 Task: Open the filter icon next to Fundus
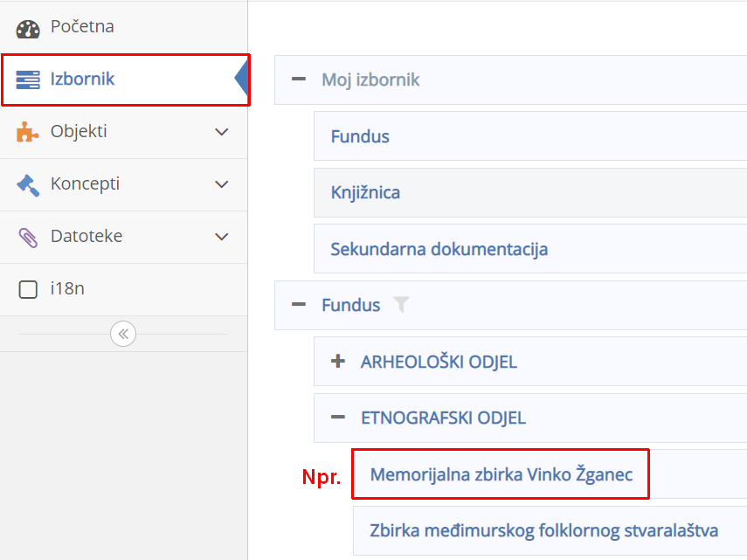click(x=402, y=305)
